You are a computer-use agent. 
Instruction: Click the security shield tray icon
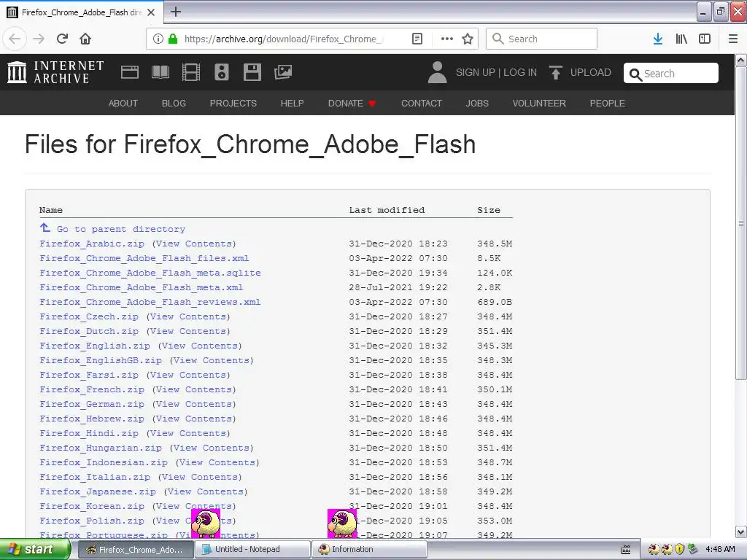(x=680, y=549)
